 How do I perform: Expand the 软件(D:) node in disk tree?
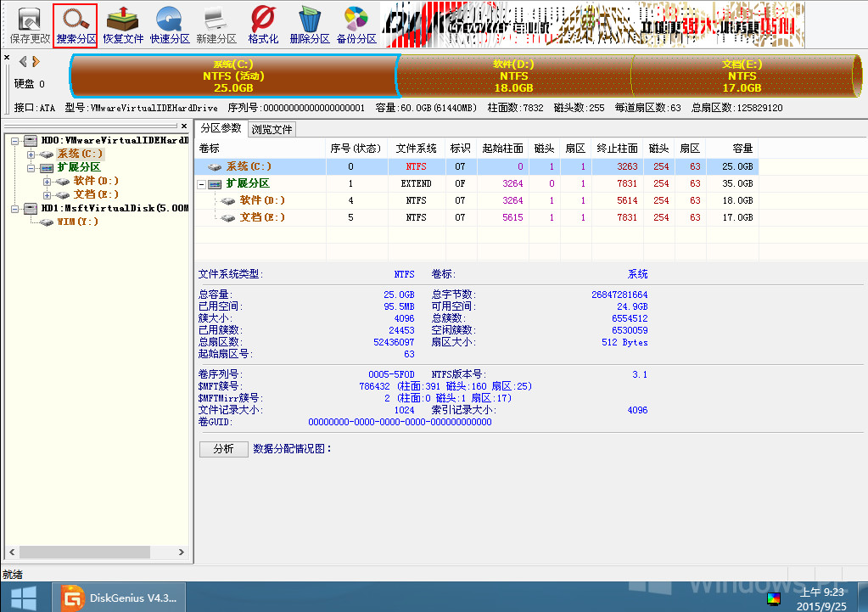pos(46,181)
